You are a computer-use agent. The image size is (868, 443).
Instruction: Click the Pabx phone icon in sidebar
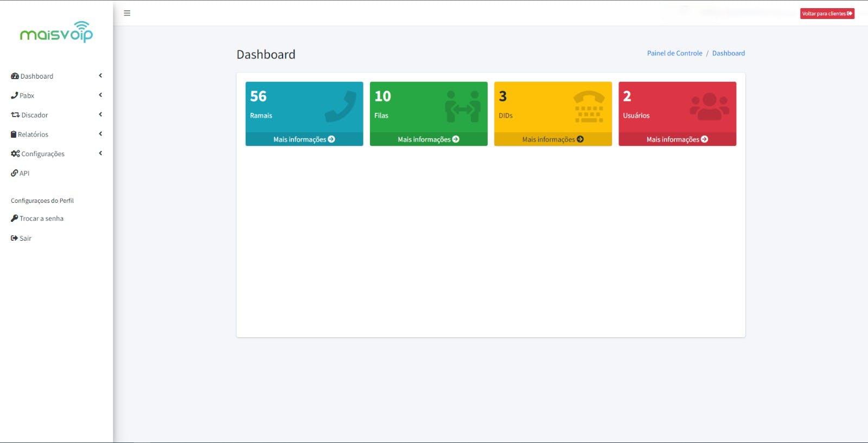(15, 95)
